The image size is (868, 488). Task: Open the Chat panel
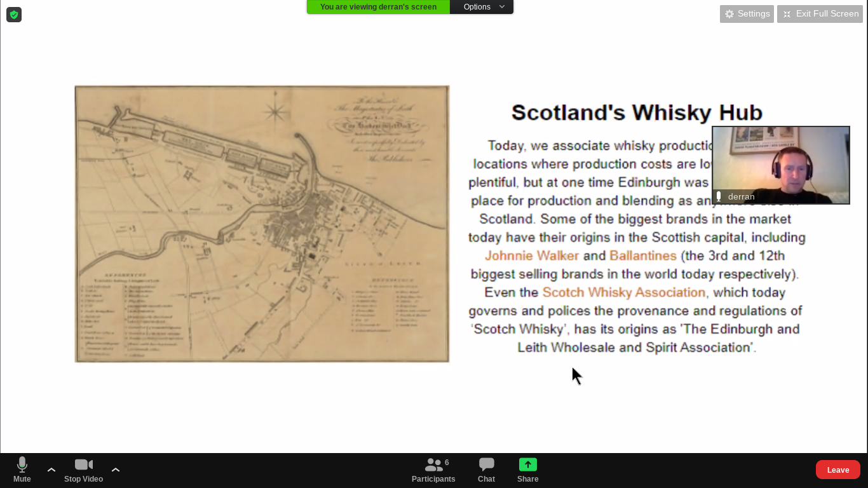(x=487, y=470)
